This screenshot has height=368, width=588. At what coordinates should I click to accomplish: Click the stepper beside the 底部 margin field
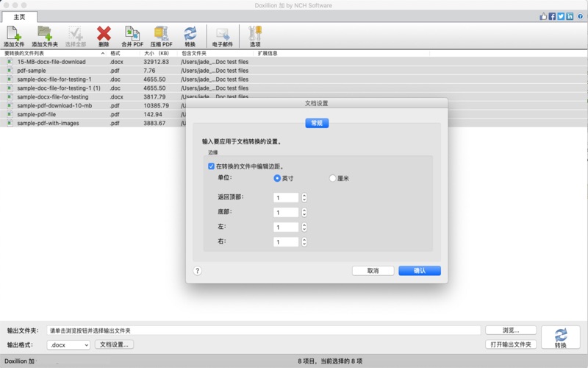coord(304,212)
